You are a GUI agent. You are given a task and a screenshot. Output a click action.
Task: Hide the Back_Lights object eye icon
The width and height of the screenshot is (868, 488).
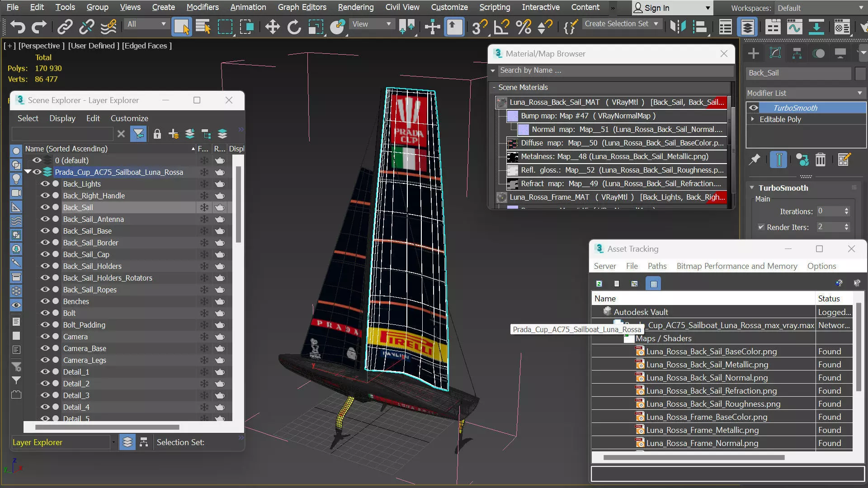click(x=45, y=184)
